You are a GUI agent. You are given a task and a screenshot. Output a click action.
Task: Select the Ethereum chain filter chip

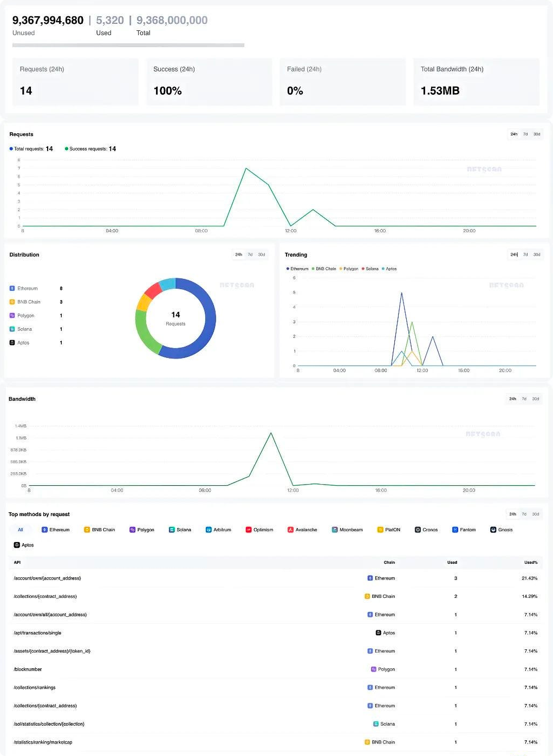coord(56,530)
